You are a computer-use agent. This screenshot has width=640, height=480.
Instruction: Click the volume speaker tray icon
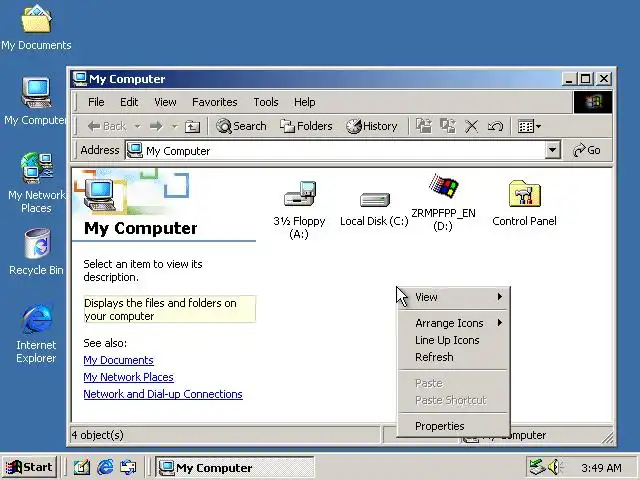click(554, 467)
